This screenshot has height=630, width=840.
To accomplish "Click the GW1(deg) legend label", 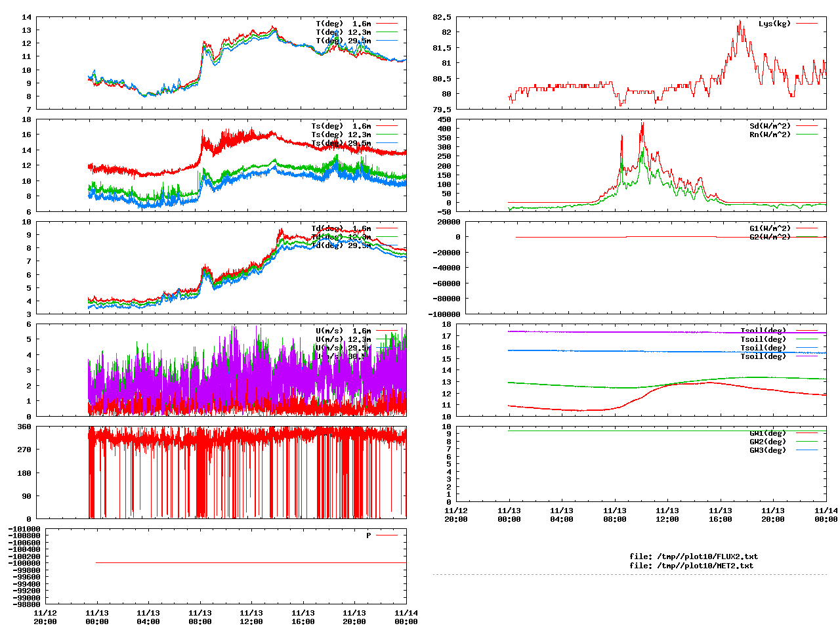I will 767,433.
